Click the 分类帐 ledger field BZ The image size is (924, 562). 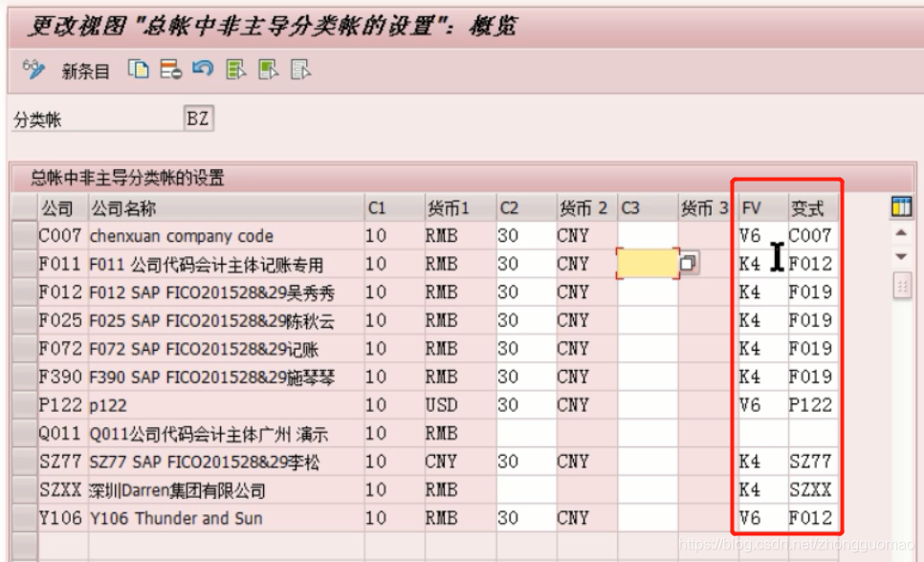pos(198,119)
